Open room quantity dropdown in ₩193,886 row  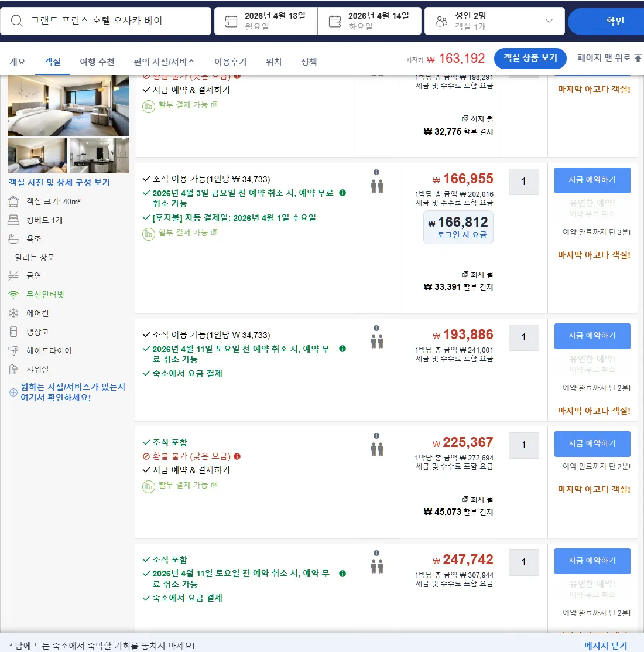click(524, 337)
